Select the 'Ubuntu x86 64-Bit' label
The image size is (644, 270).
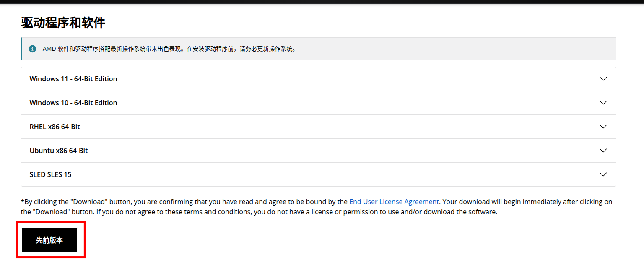[59, 151]
